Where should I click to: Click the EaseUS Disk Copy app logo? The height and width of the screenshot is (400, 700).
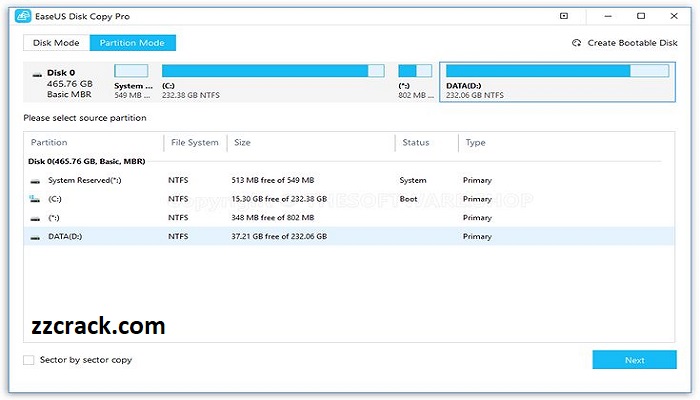22,16
